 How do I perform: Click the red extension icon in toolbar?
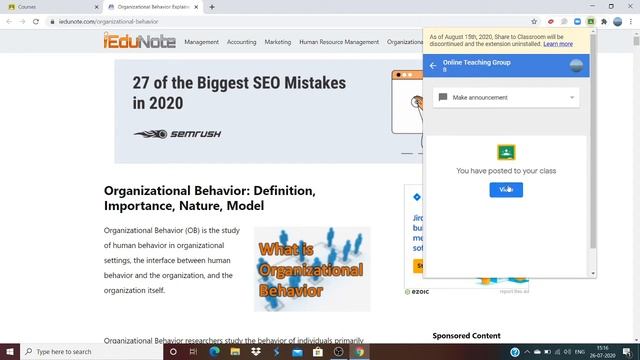(551, 22)
